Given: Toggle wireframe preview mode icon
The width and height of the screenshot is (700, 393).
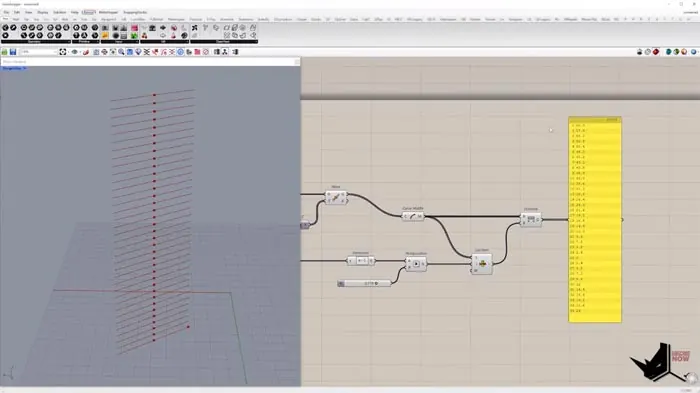Looking at the screenshot, I should coord(648,52).
